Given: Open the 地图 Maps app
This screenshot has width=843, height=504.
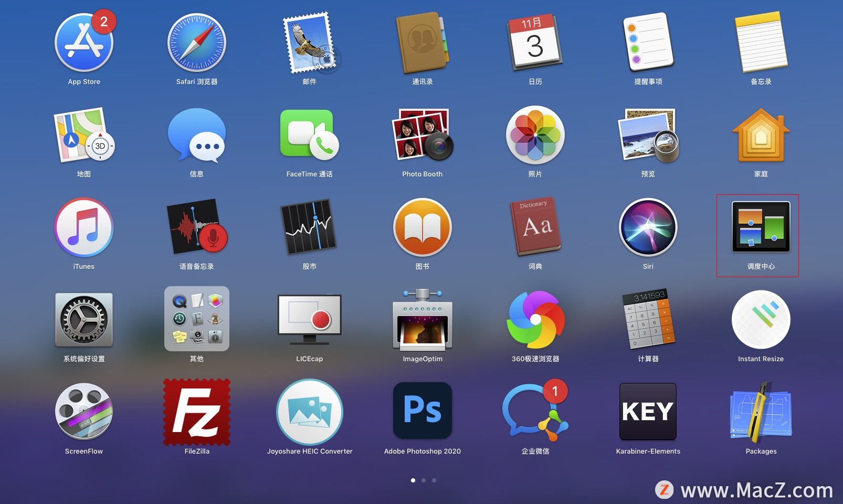Looking at the screenshot, I should pos(84,135).
